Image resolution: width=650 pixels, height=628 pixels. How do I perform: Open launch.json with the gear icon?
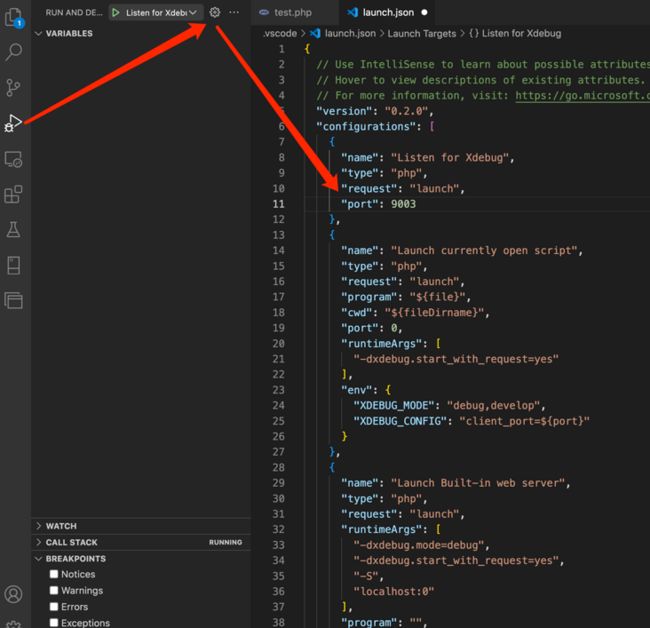tap(214, 12)
